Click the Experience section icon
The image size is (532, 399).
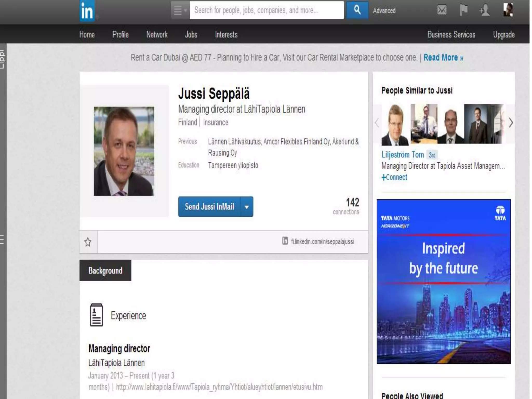click(96, 315)
